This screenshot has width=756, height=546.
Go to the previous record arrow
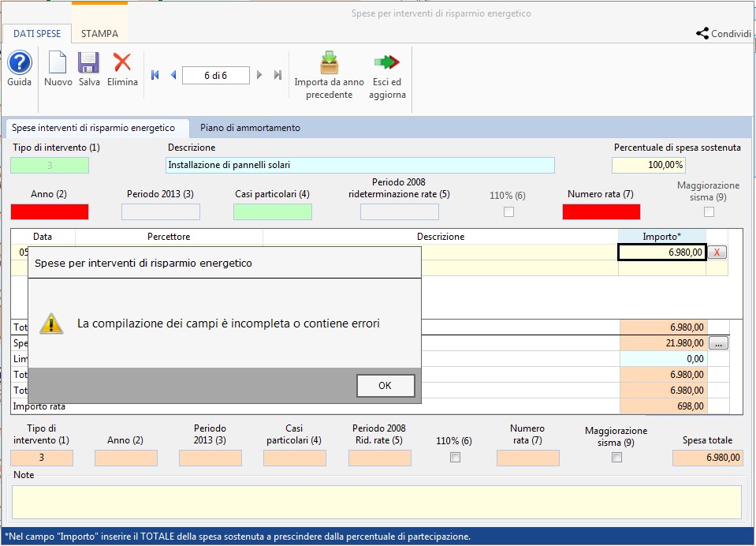point(173,75)
